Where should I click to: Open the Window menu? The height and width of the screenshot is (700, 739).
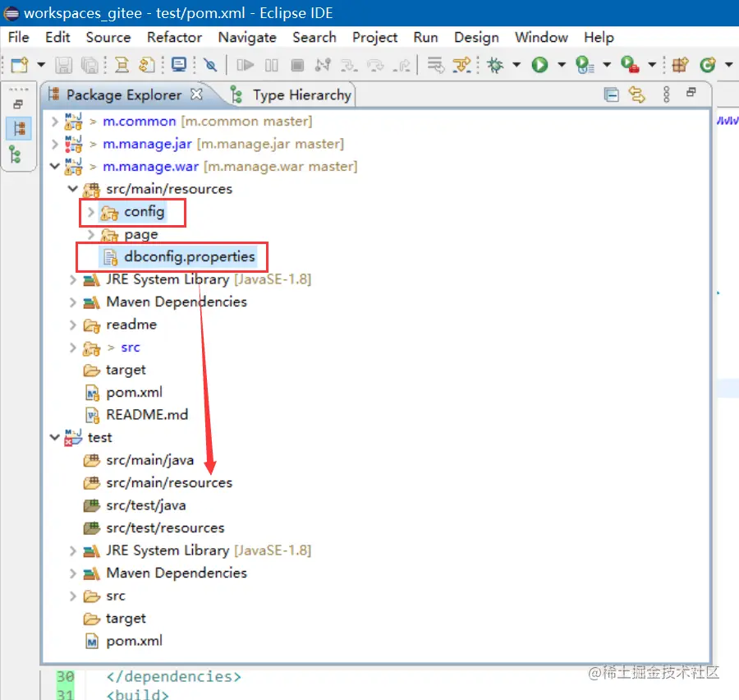point(541,37)
